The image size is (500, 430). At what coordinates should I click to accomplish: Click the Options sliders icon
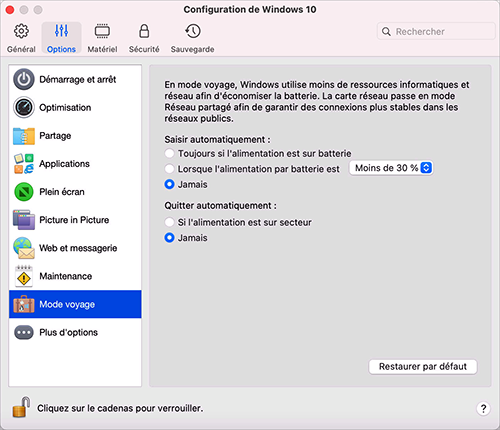tap(61, 31)
